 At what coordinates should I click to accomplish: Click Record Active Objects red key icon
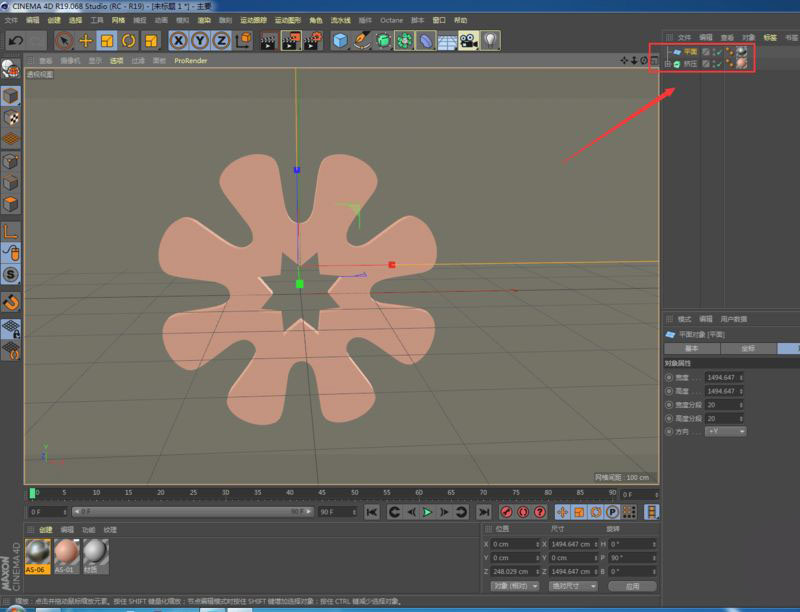point(506,512)
